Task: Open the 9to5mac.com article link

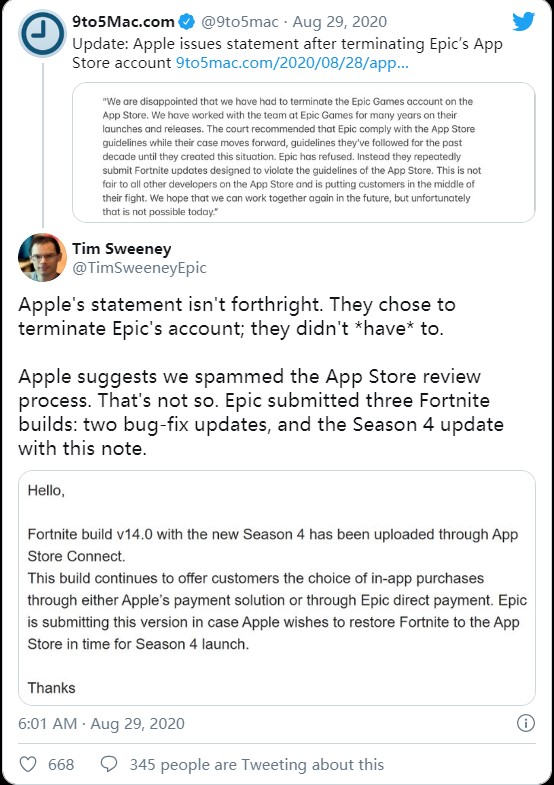Action: pos(292,63)
